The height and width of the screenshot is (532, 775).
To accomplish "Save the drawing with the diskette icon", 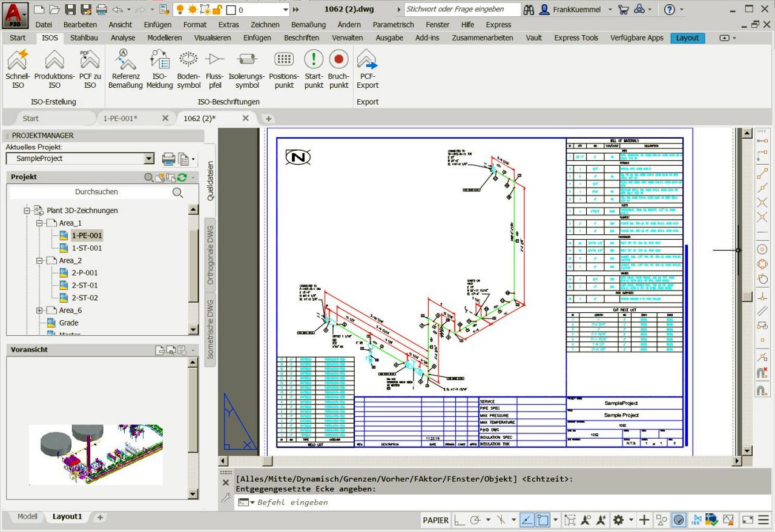I will point(70,9).
